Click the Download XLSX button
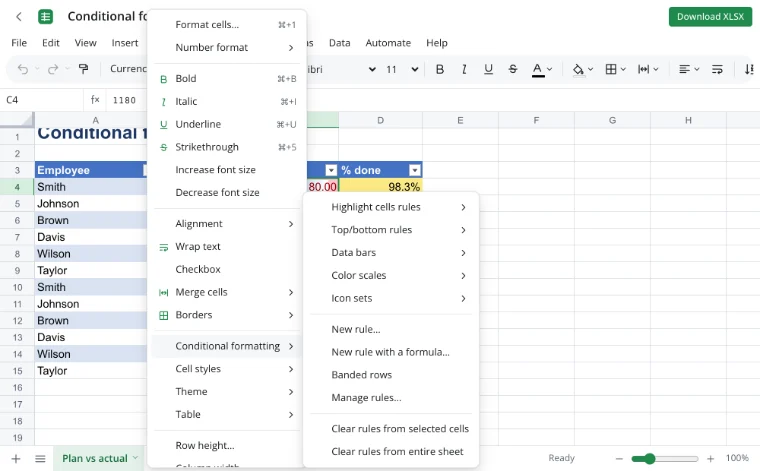This screenshot has height=471, width=760. pyautogui.click(x=710, y=17)
